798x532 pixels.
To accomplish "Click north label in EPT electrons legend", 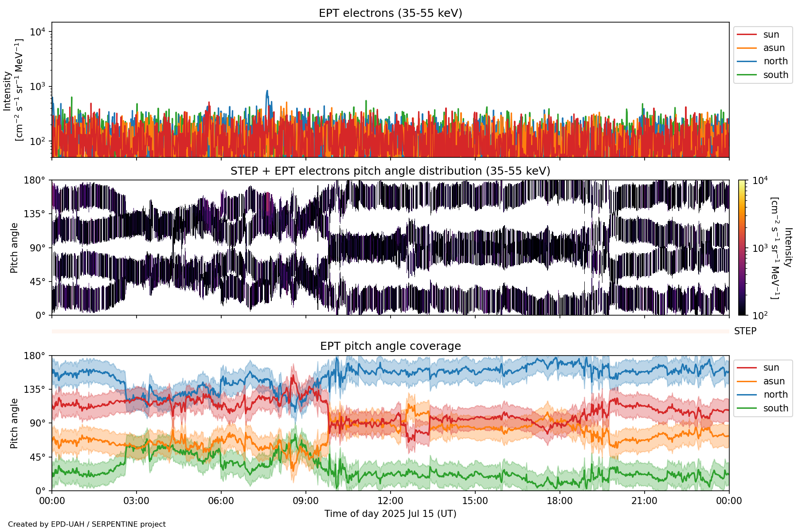I will (x=775, y=61).
